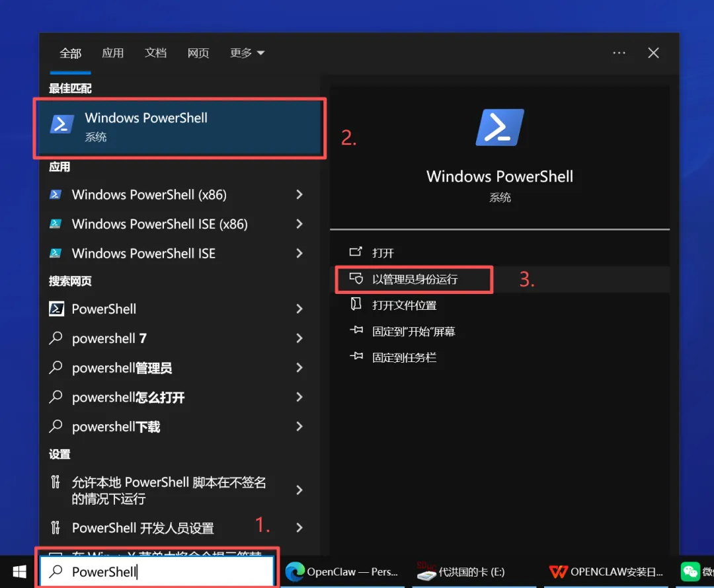The width and height of the screenshot is (714, 588).
Task: Click the search magnifier in the search box
Action: click(x=56, y=571)
